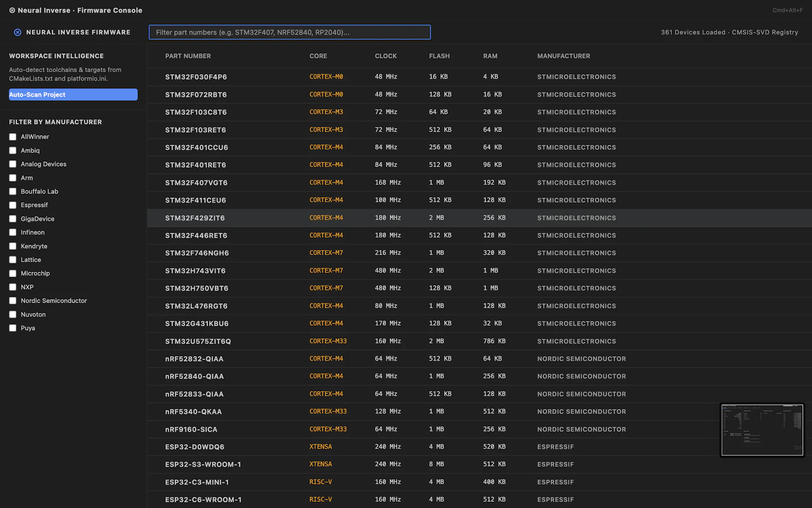Click the 361 Devices Loaded status text
This screenshot has width=812, height=508.
(x=693, y=32)
